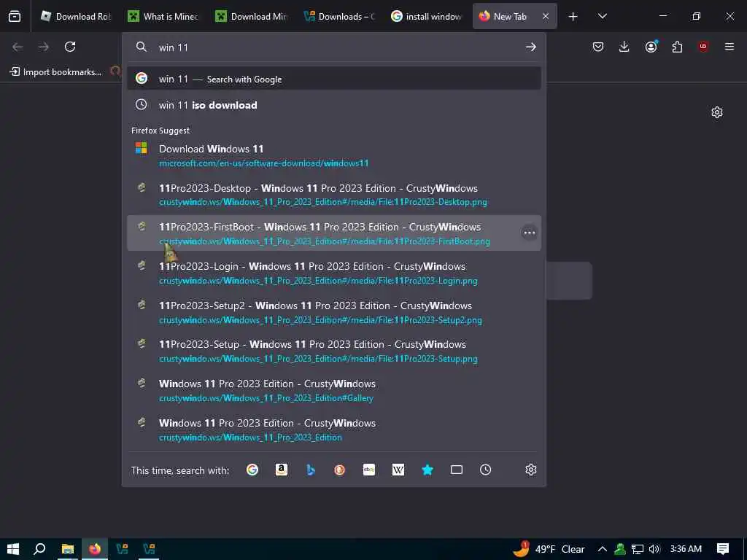Open the Windows Start menu

pos(13,549)
